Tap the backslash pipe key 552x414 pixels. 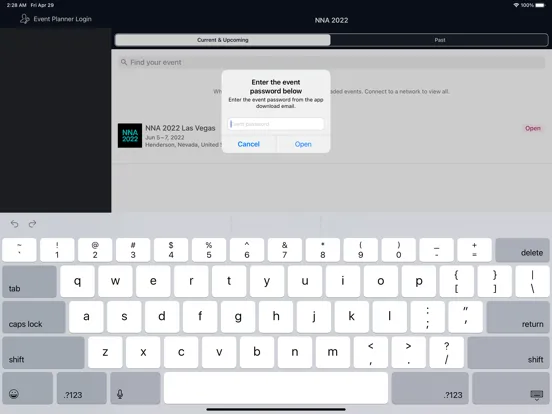click(x=532, y=282)
